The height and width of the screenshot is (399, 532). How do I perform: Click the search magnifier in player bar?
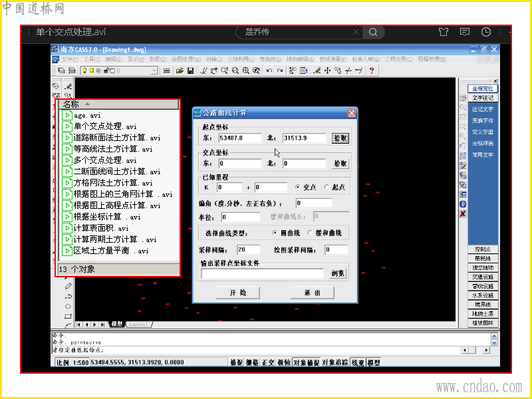point(373,32)
